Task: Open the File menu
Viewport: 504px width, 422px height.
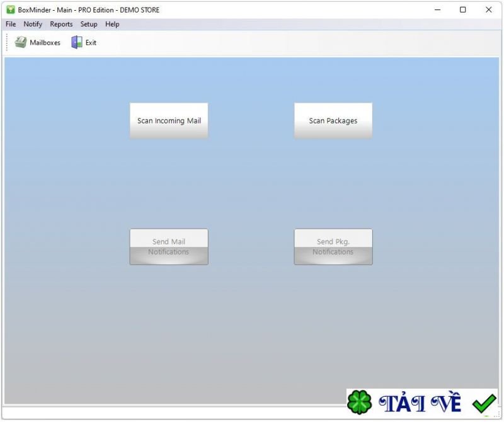Action: click(x=10, y=24)
